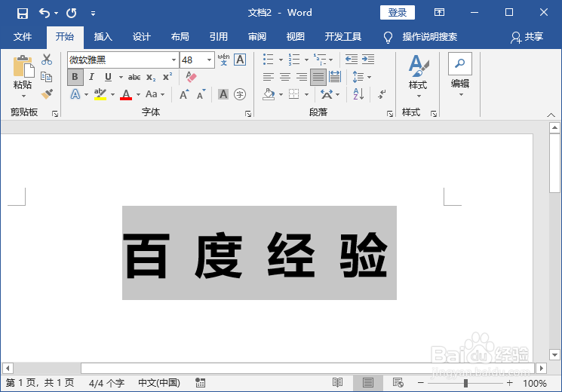Viewport: 562px width, 392px height.
Task: Switch to the 设计 design tab
Action: point(142,36)
